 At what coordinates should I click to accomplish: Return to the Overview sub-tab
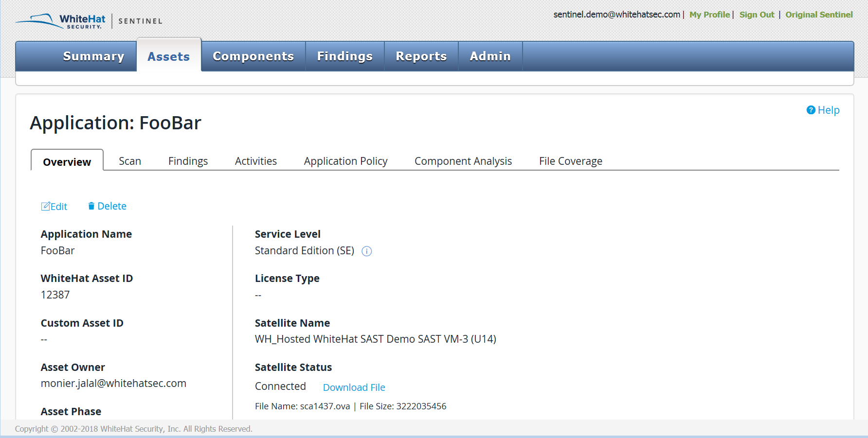(x=67, y=161)
